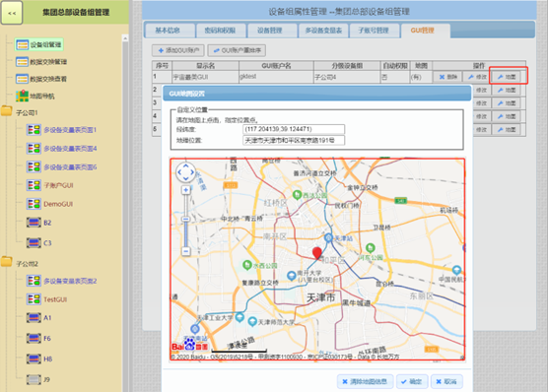Select device H8 icon

(34, 359)
